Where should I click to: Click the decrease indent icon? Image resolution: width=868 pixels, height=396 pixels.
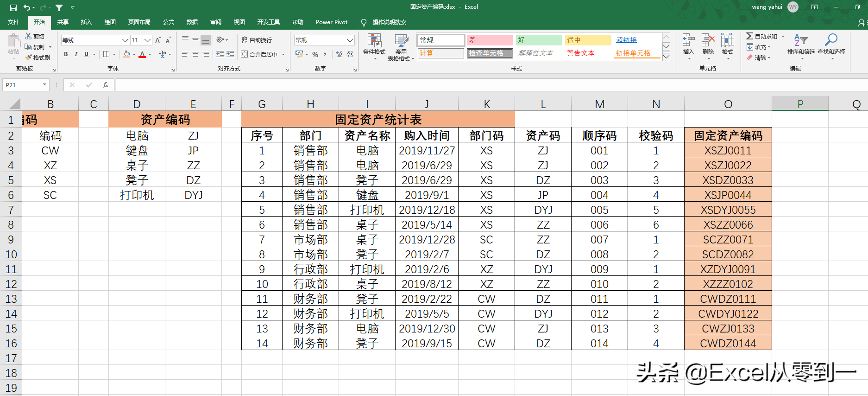[x=220, y=54]
